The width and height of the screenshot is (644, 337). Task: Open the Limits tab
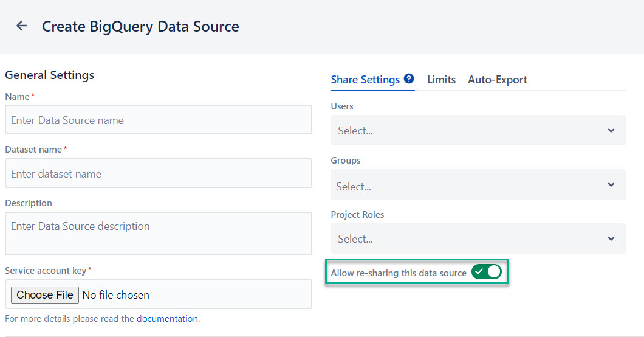[x=441, y=80]
